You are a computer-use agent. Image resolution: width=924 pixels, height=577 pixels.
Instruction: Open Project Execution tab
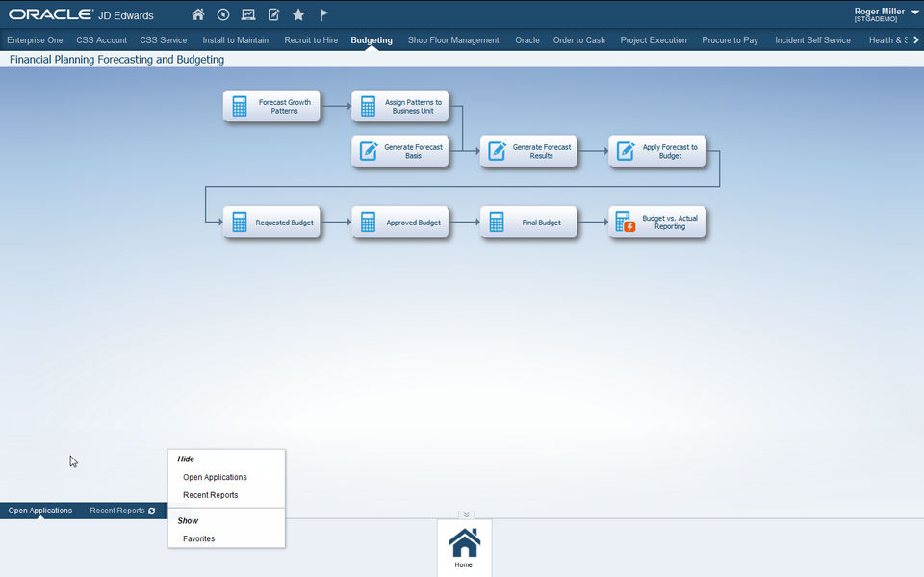[x=654, y=40]
